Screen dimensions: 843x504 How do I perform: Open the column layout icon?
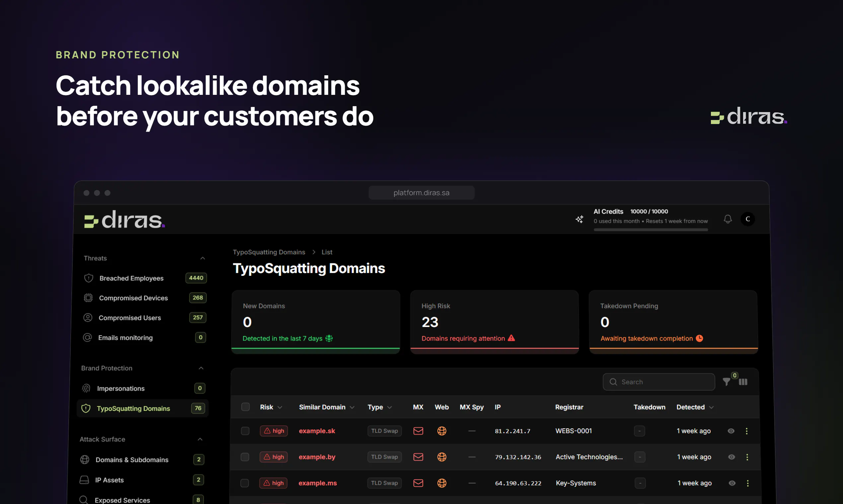click(x=743, y=382)
